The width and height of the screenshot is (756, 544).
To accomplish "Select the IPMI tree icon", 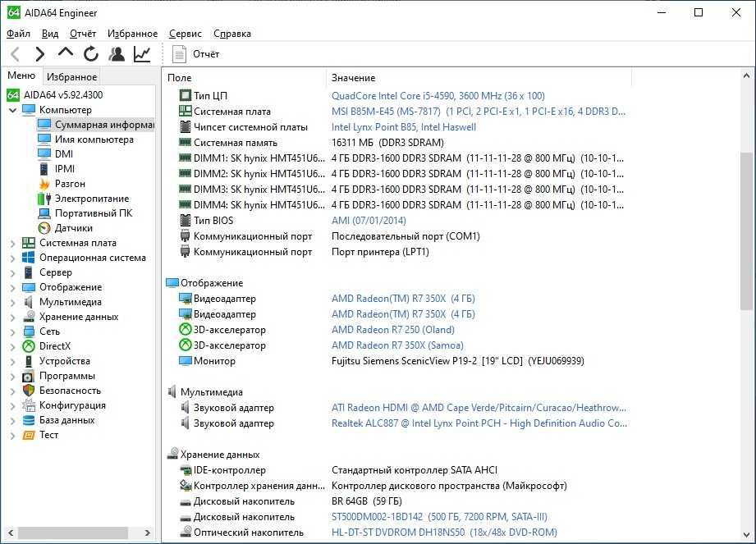I will pyautogui.click(x=44, y=169).
